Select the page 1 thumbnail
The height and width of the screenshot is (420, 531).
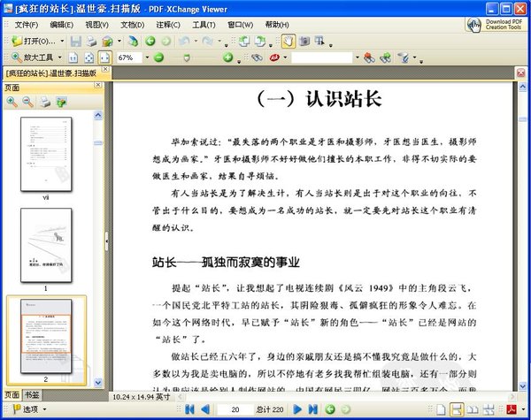coord(45,249)
